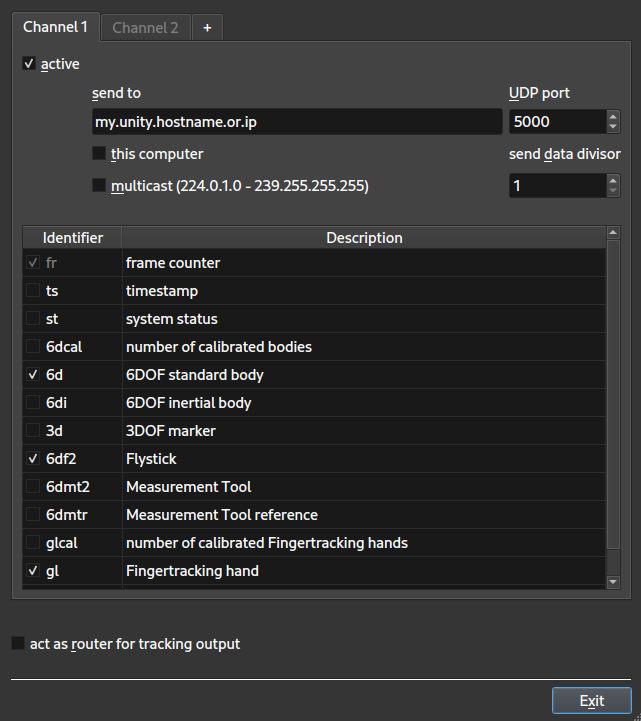641x721 pixels.
Task: Toggle the fr frame counter checkbox
Action: coord(33,263)
